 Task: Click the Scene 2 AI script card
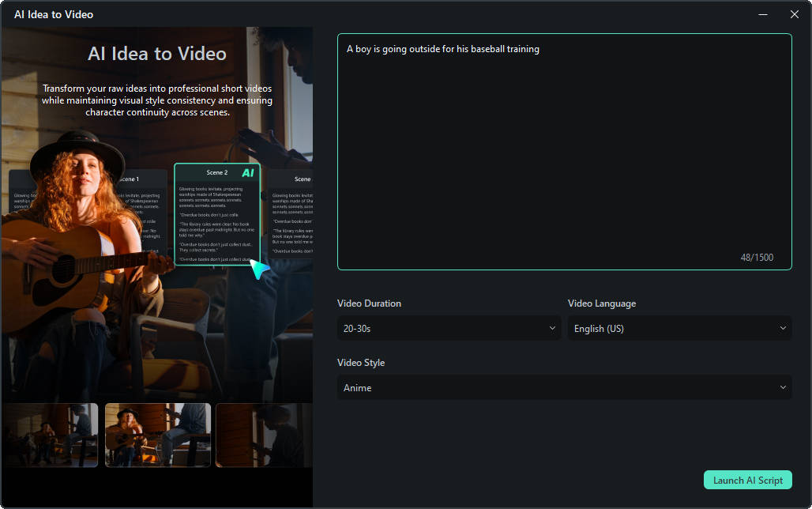[217, 214]
